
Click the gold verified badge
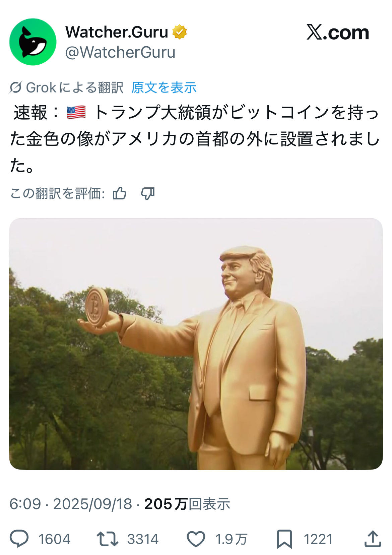(180, 32)
